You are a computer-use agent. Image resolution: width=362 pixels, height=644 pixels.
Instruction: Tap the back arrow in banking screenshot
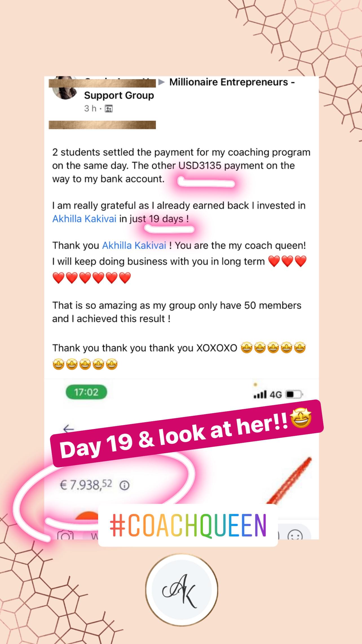(69, 429)
